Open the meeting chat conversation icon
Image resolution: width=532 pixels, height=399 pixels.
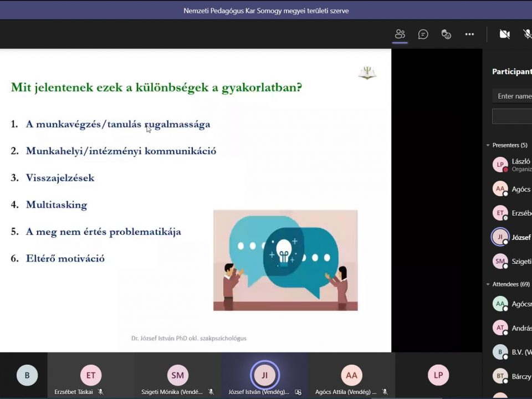pyautogui.click(x=423, y=34)
